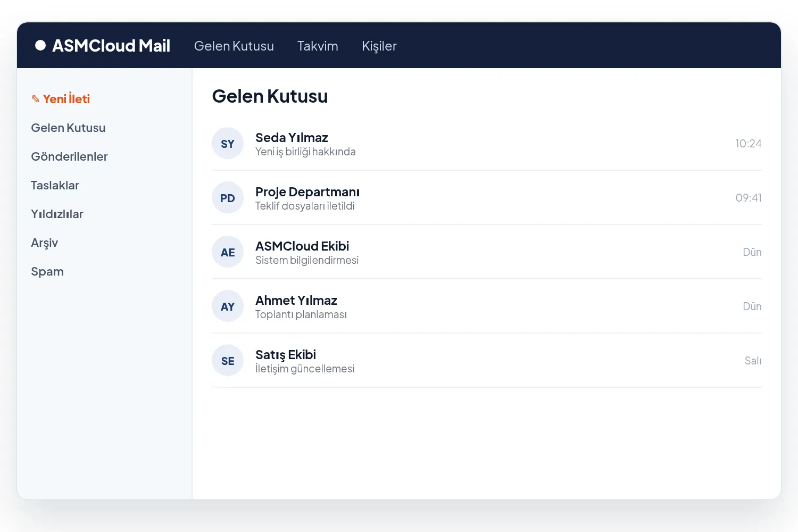Viewport: 798px width, 532px height.
Task: Open the Takvim tab
Action: [318, 46]
